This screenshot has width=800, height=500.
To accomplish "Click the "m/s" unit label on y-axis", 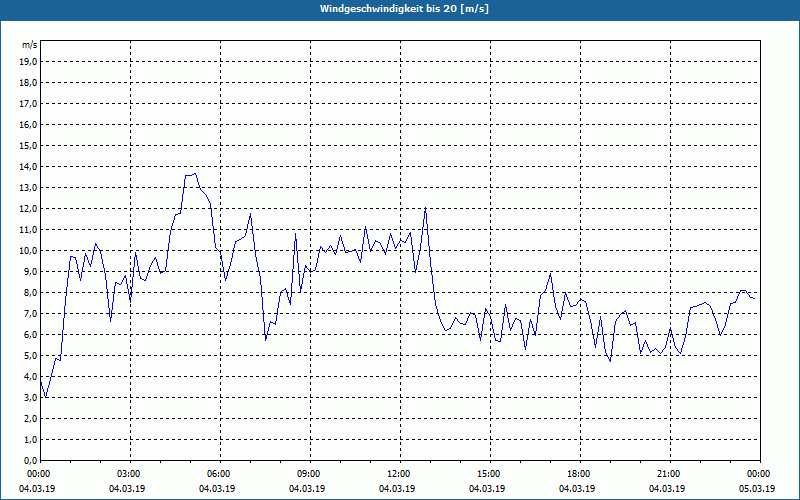I will (x=30, y=45).
